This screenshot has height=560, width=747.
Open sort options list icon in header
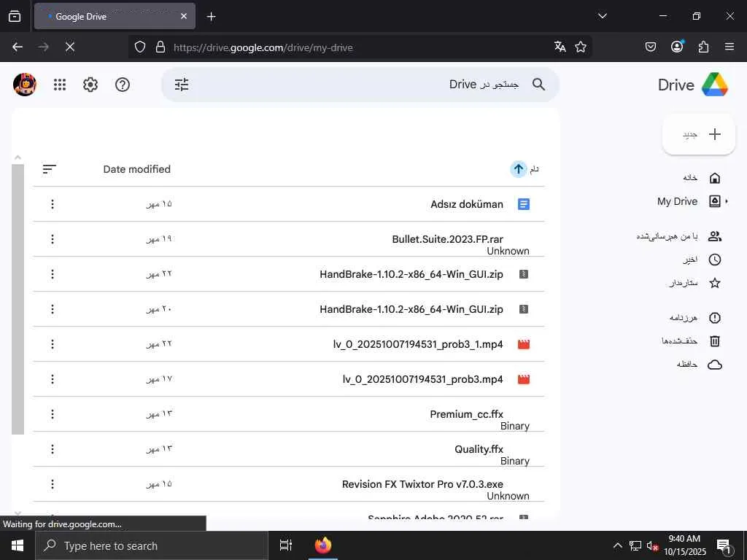49,169
